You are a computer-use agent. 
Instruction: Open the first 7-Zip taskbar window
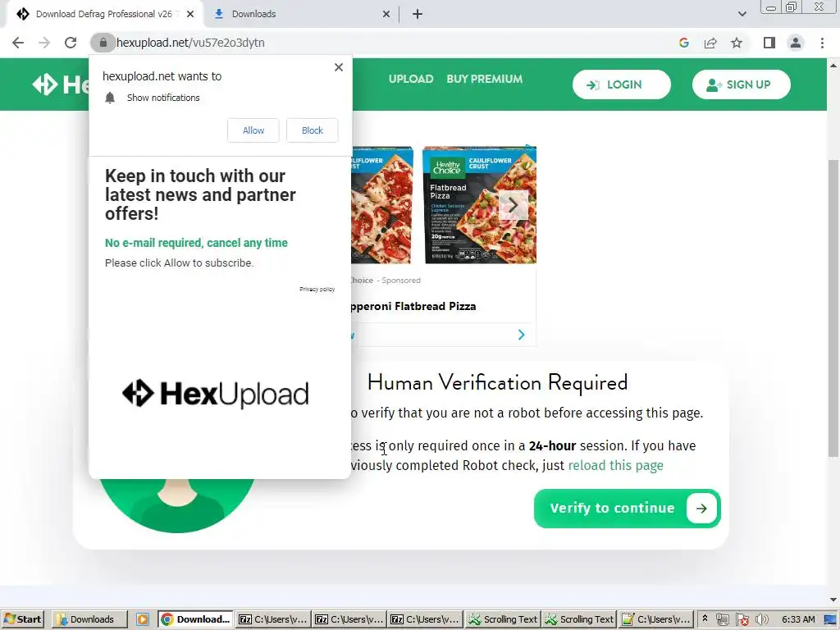coord(273,619)
